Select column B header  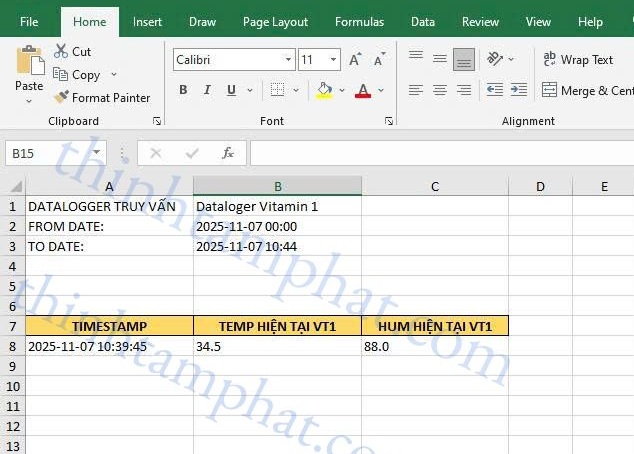point(278,186)
